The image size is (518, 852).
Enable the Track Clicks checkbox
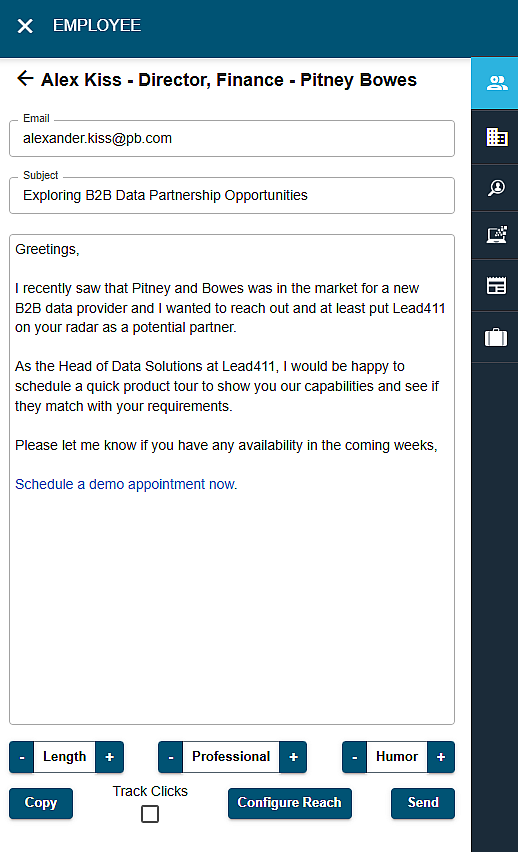[150, 814]
